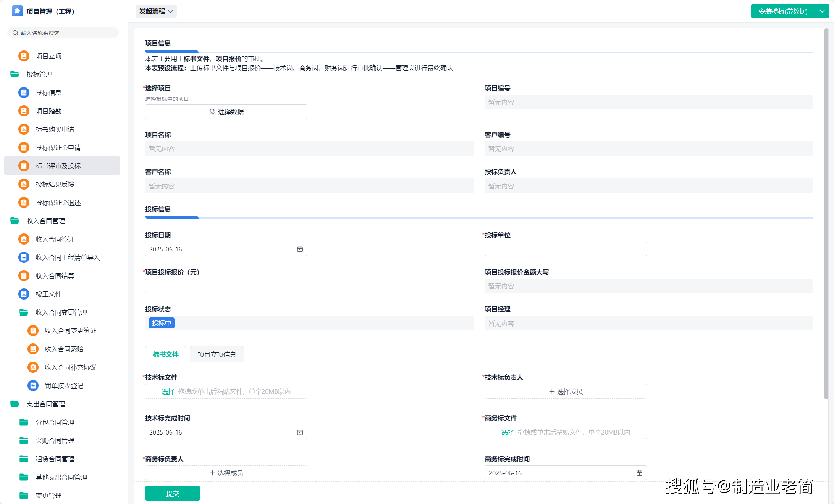This screenshot has height=504, width=834.
Task: Open calendar icon in 技术标完成时间 field
Action: click(x=300, y=432)
